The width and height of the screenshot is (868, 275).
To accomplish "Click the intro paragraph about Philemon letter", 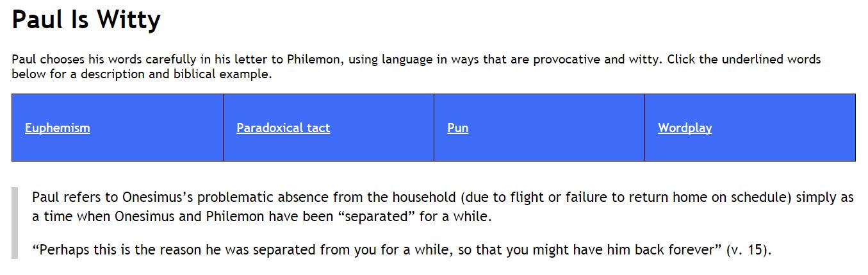I will click(416, 66).
